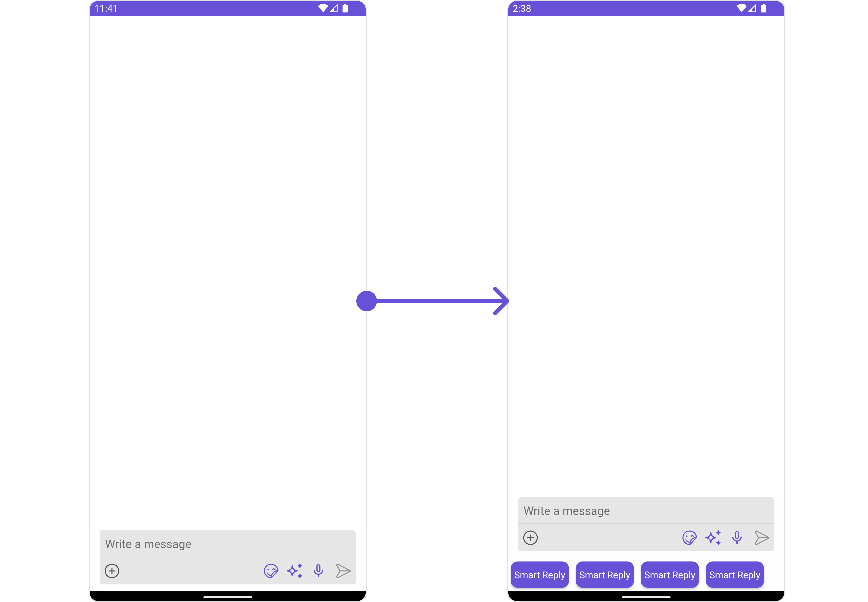868x602 pixels.
Task: Tap the AI sparkle icon in the right phone
Action: 713,538
